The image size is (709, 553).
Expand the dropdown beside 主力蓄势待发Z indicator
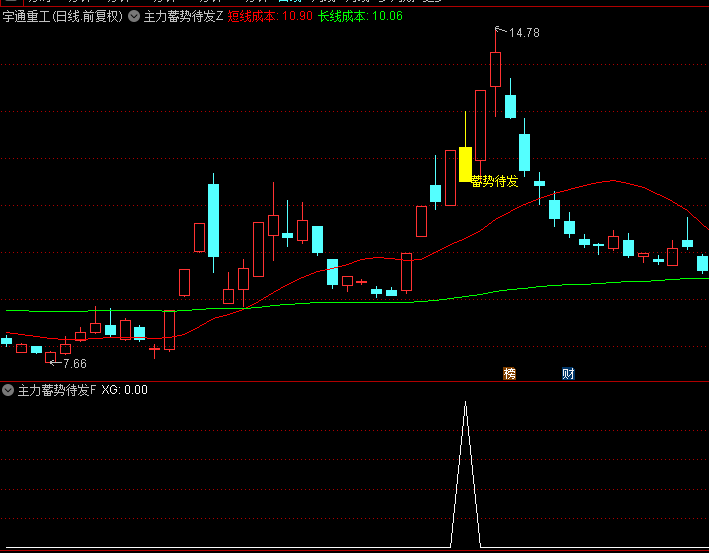coord(134,17)
